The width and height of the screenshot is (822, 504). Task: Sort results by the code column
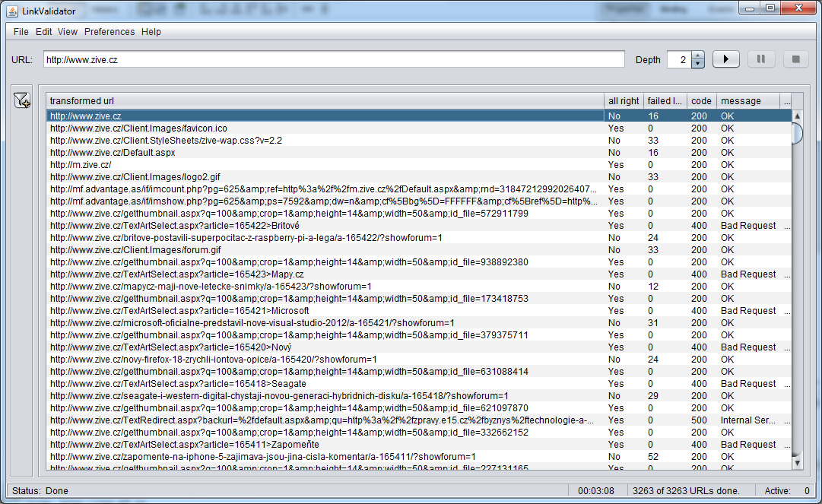700,100
